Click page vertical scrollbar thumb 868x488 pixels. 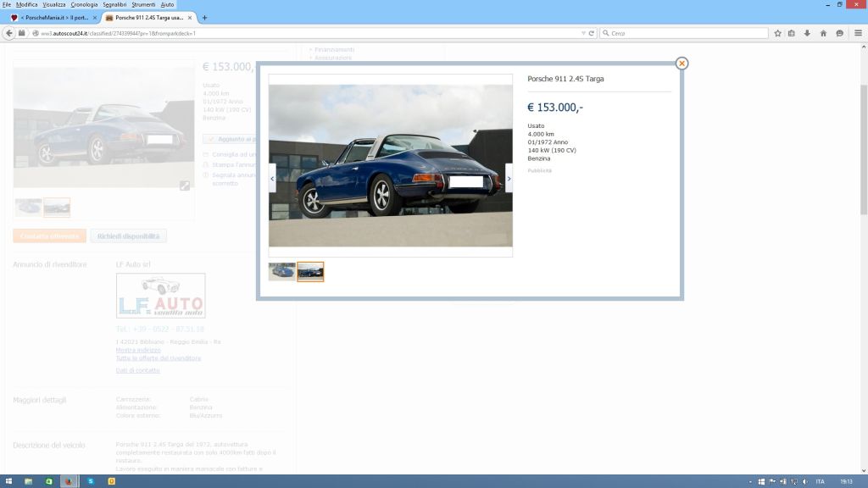[x=864, y=149]
